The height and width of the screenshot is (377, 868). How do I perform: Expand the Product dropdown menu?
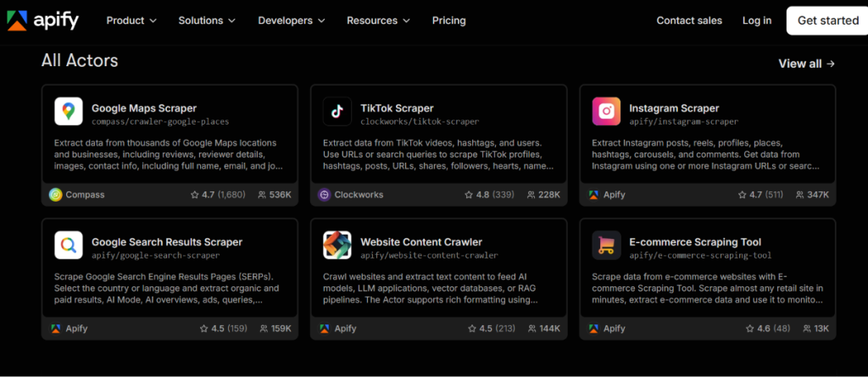(131, 20)
